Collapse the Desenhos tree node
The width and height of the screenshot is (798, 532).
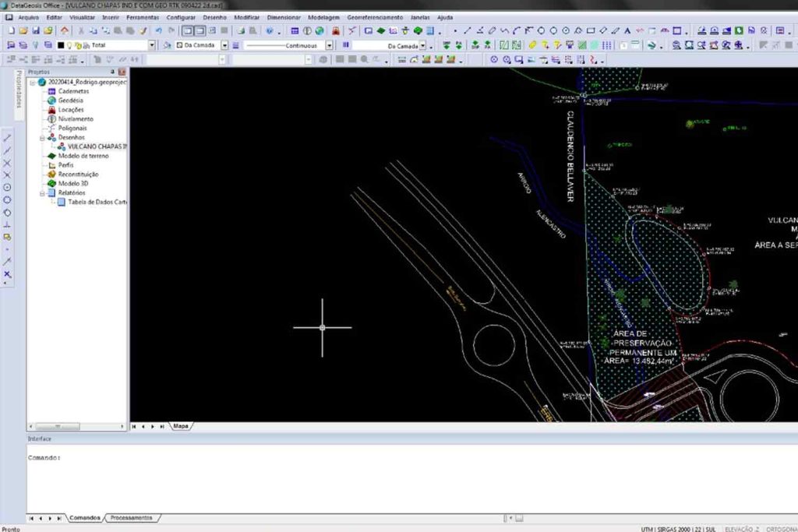pyautogui.click(x=43, y=137)
